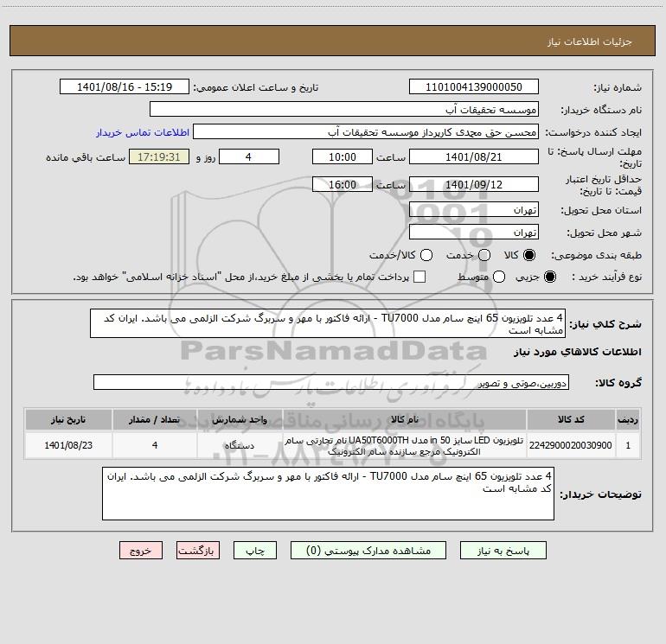This screenshot has width=666, height=644.
Task: Select the خدمت radio button
Action: pos(484,255)
